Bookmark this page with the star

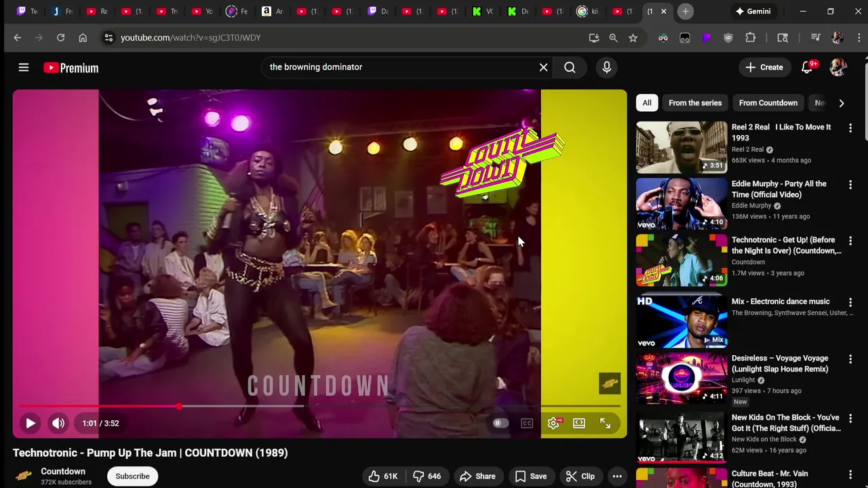click(x=633, y=38)
